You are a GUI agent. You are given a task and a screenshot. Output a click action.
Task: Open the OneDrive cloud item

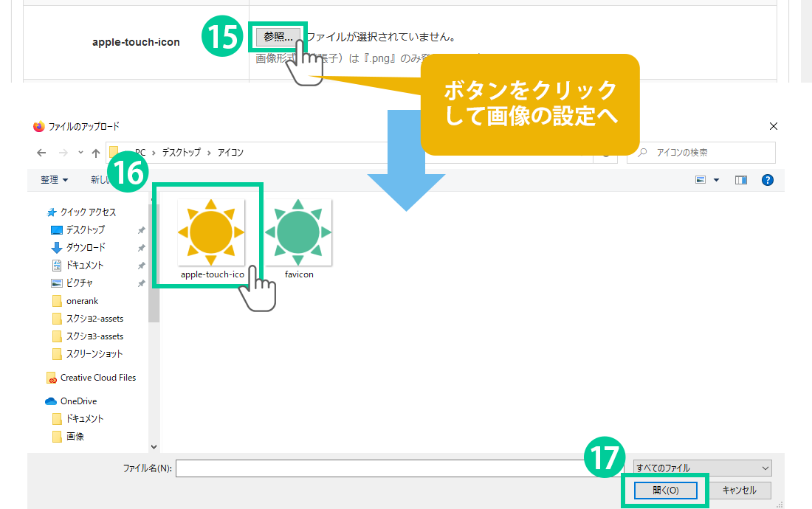(78, 401)
